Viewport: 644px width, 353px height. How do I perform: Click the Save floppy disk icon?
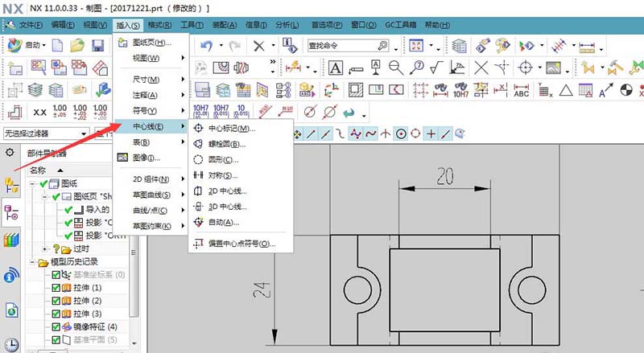tap(97, 46)
